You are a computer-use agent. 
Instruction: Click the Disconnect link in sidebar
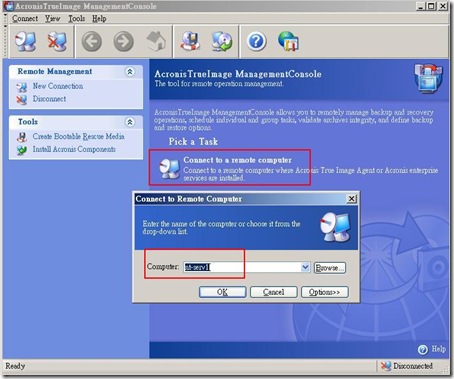click(49, 99)
